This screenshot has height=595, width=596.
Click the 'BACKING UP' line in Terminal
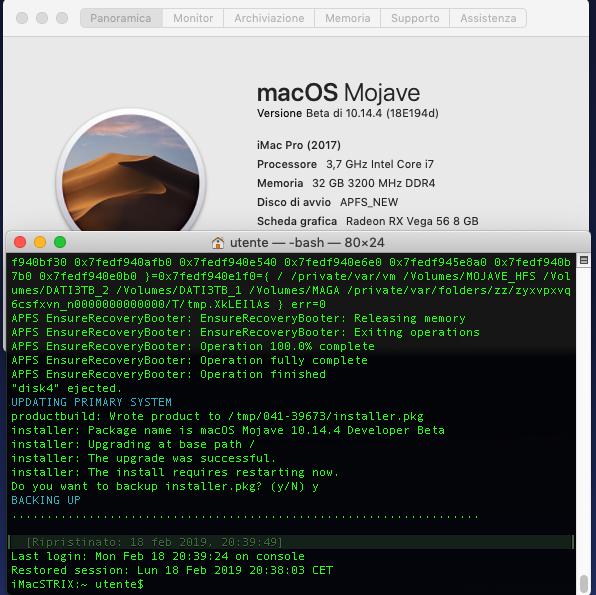tap(46, 500)
